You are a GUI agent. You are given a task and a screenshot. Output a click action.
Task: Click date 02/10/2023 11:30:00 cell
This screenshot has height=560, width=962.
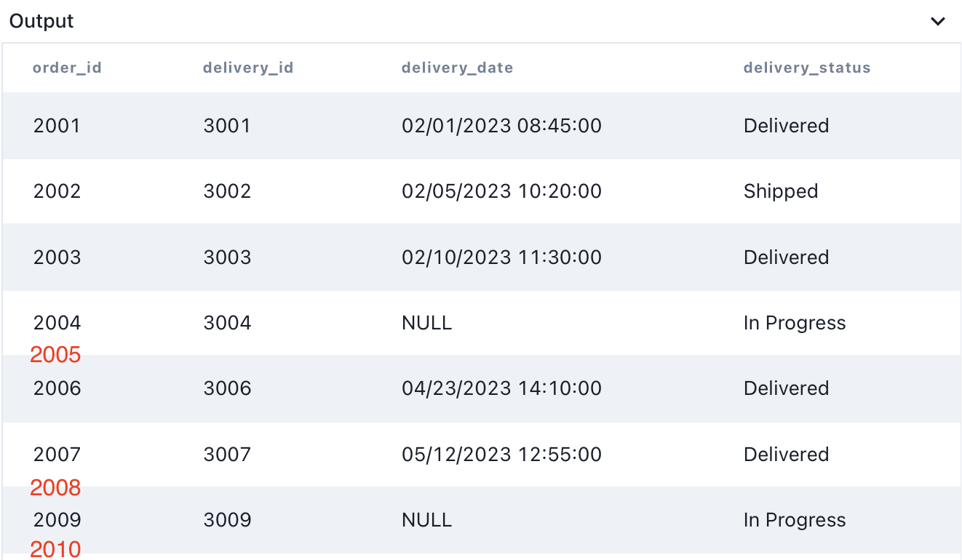pos(501,257)
